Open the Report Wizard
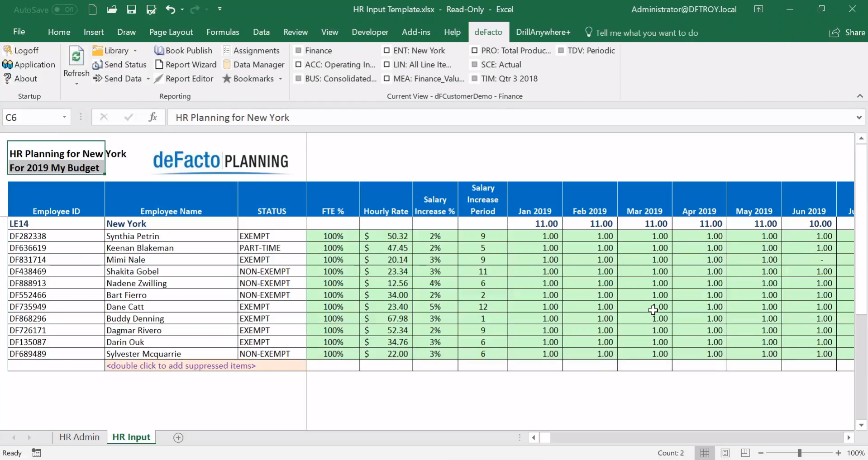 point(186,65)
